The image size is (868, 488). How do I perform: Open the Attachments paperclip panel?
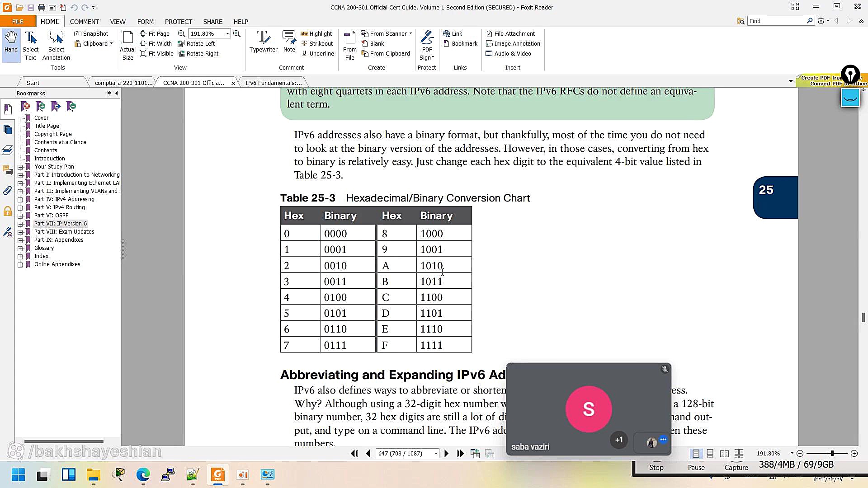8,191
